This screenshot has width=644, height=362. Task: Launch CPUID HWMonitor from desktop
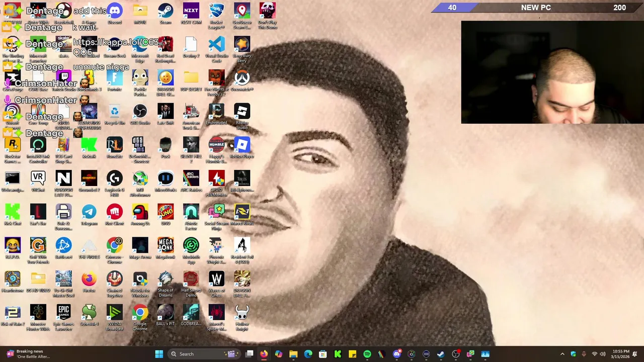pyautogui.click(x=216, y=184)
